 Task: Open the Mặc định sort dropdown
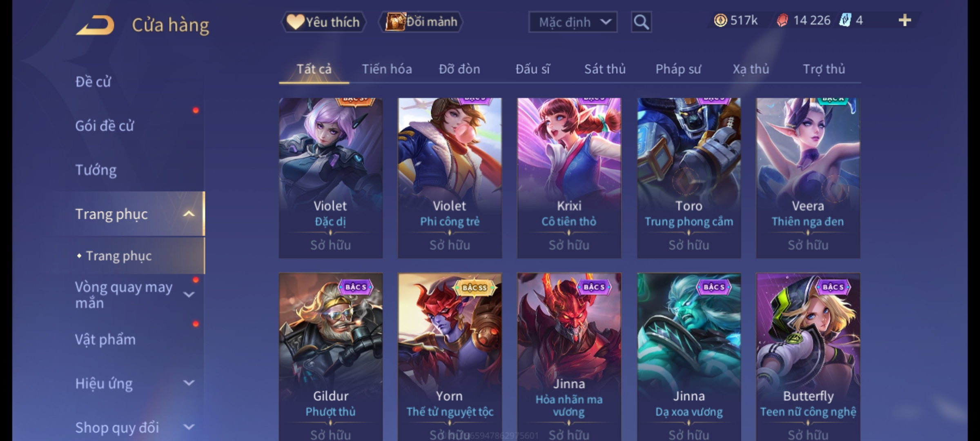[572, 22]
